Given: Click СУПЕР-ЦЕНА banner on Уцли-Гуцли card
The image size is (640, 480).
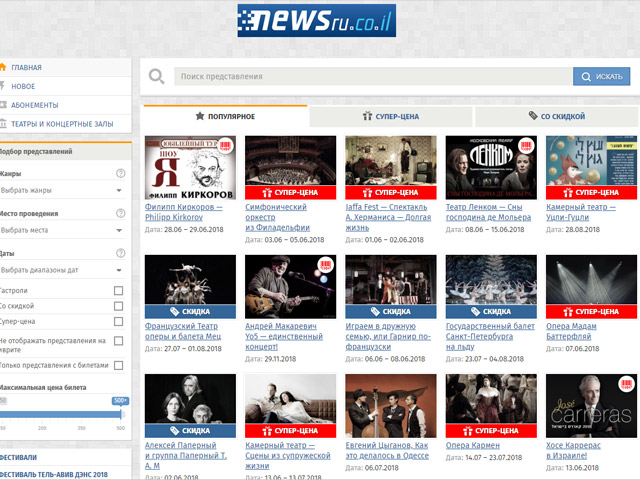Looking at the screenshot, I should (x=591, y=193).
